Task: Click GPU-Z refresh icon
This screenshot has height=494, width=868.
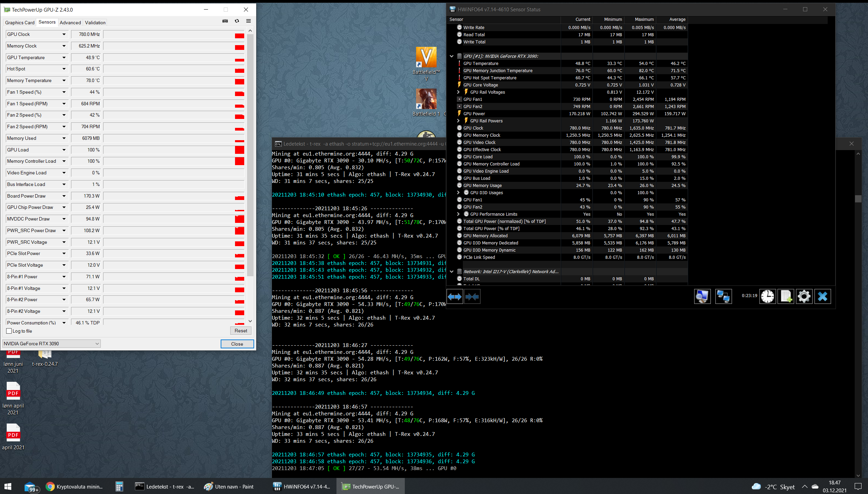Action: point(237,21)
